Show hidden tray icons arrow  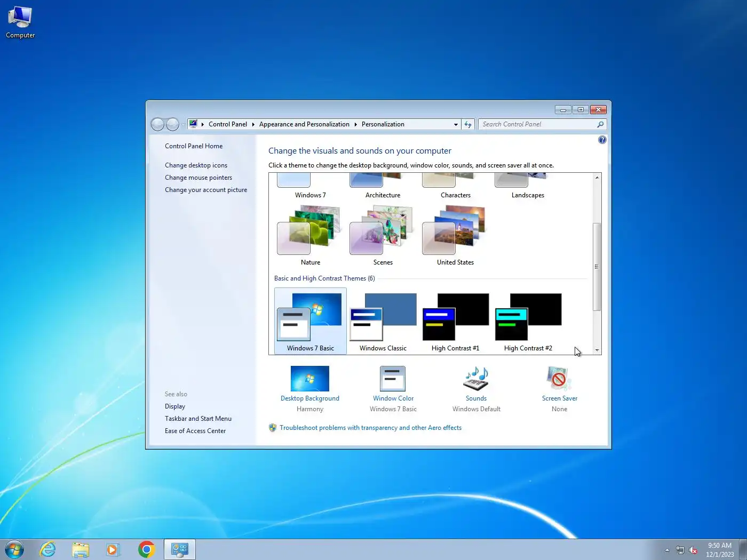click(x=667, y=550)
